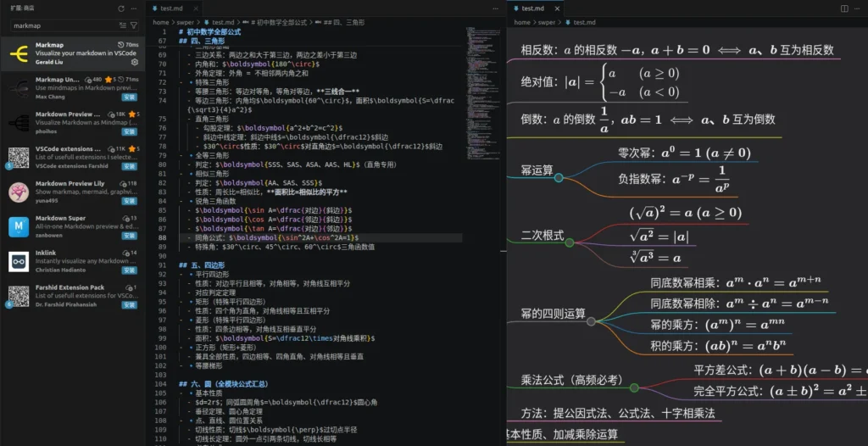The width and height of the screenshot is (868, 446).
Task: Split the markmap preview editor
Action: pyautogui.click(x=844, y=8)
